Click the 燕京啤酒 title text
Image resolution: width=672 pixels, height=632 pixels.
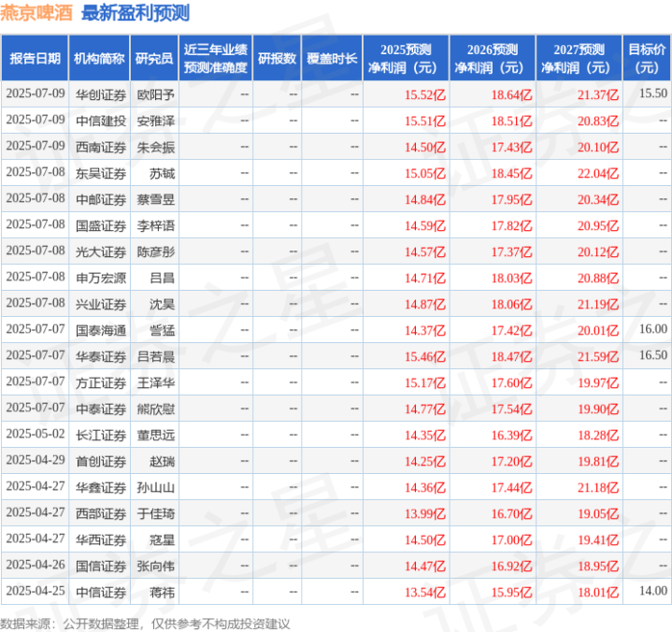tap(36, 13)
